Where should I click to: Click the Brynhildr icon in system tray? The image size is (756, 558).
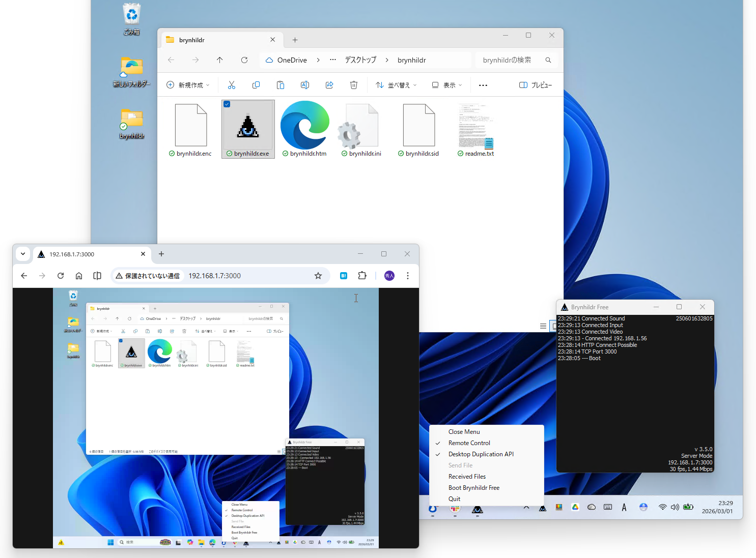coord(543,508)
